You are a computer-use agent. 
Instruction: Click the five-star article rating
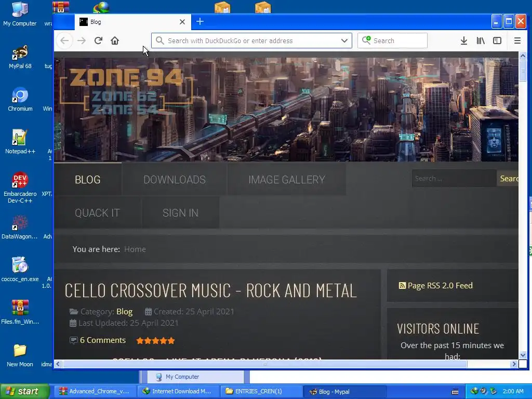tap(155, 341)
